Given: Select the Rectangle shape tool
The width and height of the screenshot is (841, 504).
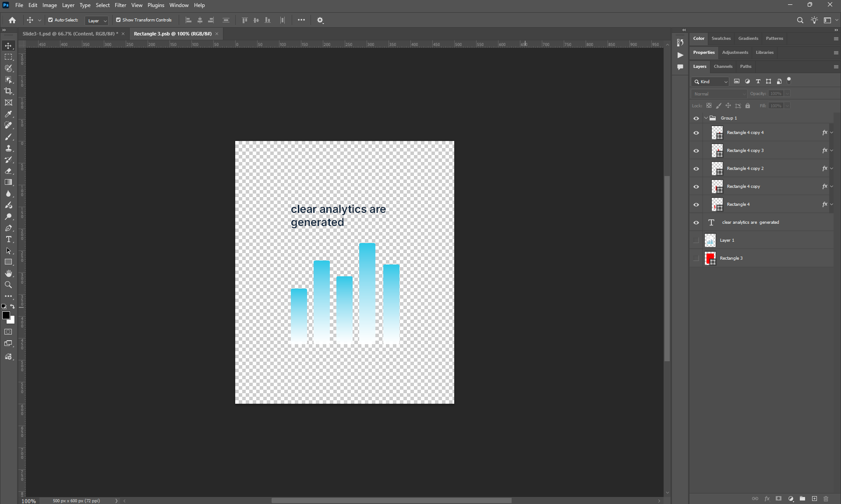Looking at the screenshot, I should coord(8,262).
